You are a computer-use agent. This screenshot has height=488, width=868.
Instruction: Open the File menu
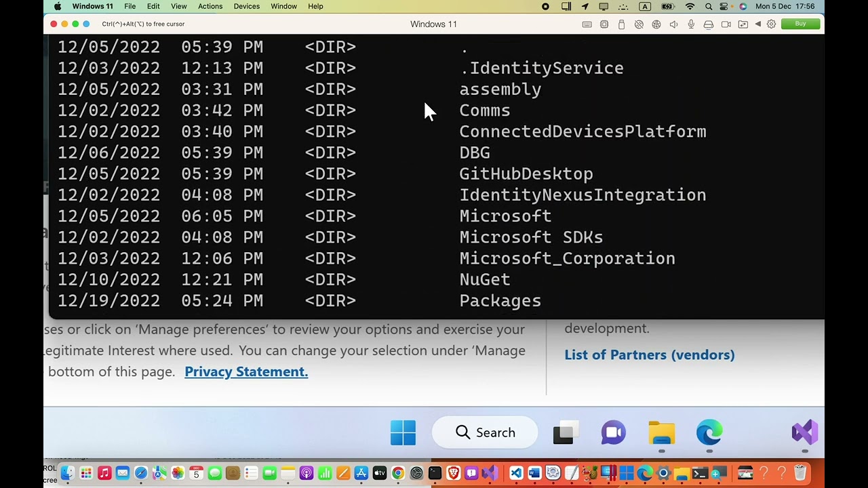point(130,6)
